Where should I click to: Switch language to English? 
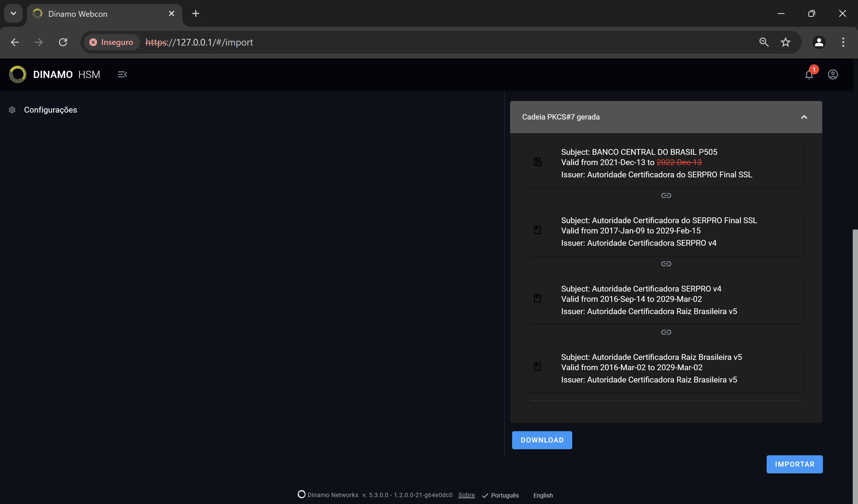(x=543, y=496)
